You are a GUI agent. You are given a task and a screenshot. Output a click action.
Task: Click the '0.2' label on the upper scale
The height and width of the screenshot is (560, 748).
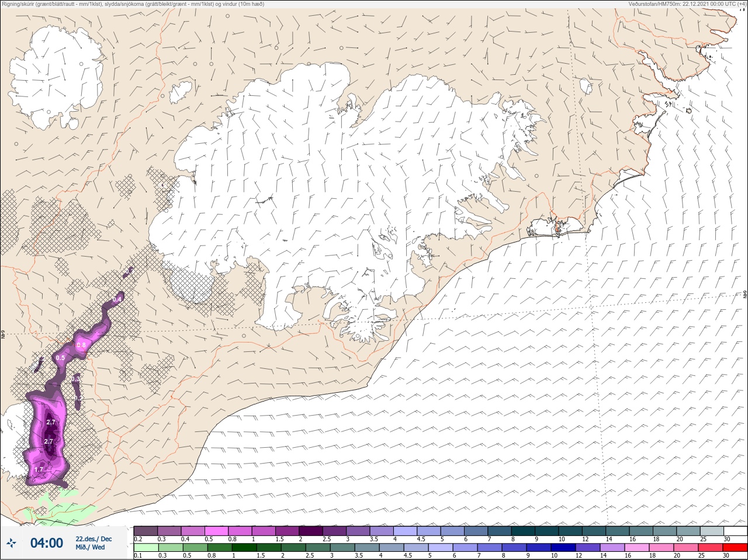click(x=138, y=539)
